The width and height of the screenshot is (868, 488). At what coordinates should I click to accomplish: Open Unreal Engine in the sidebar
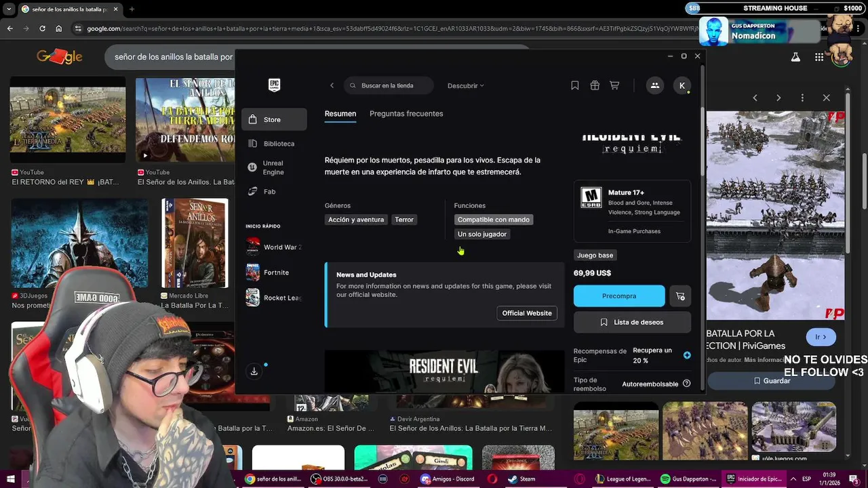click(x=274, y=167)
